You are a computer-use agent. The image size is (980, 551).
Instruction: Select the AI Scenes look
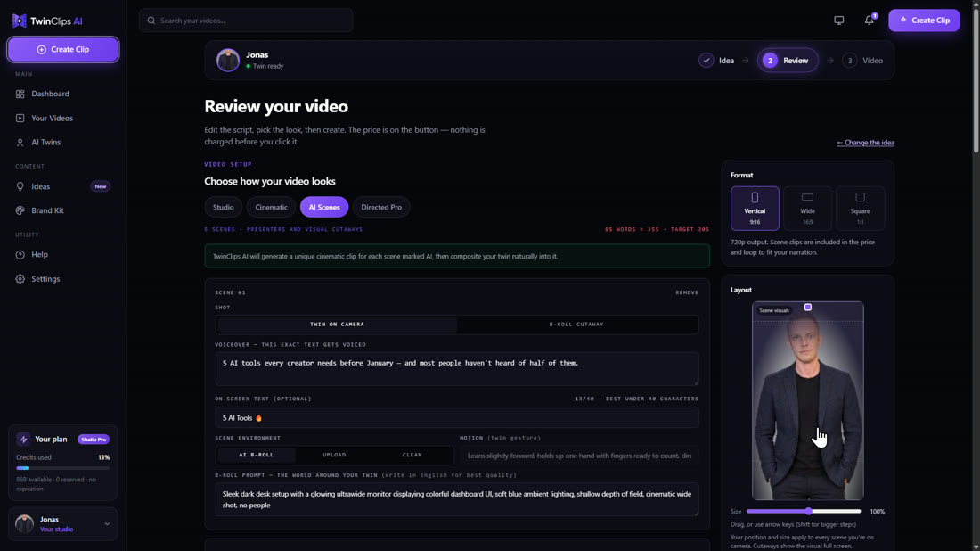[x=323, y=207]
